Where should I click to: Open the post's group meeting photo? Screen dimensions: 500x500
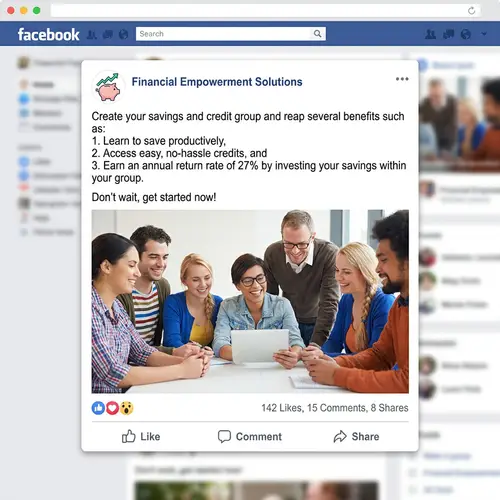pyautogui.click(x=250, y=301)
